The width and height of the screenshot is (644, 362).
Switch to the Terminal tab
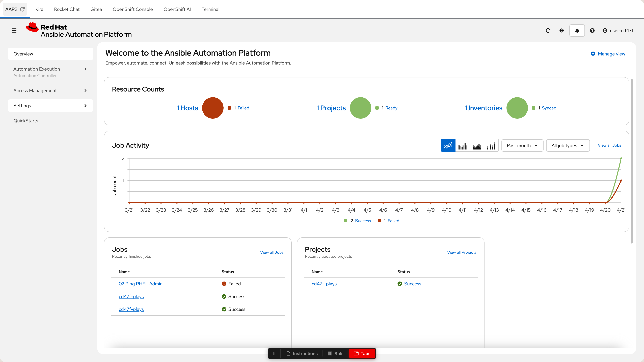(210, 9)
